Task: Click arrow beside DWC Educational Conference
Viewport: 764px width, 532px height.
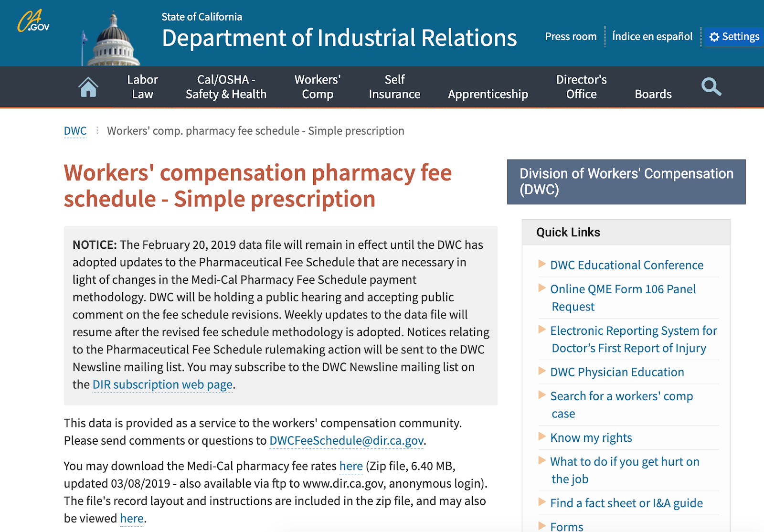Action: tap(542, 264)
